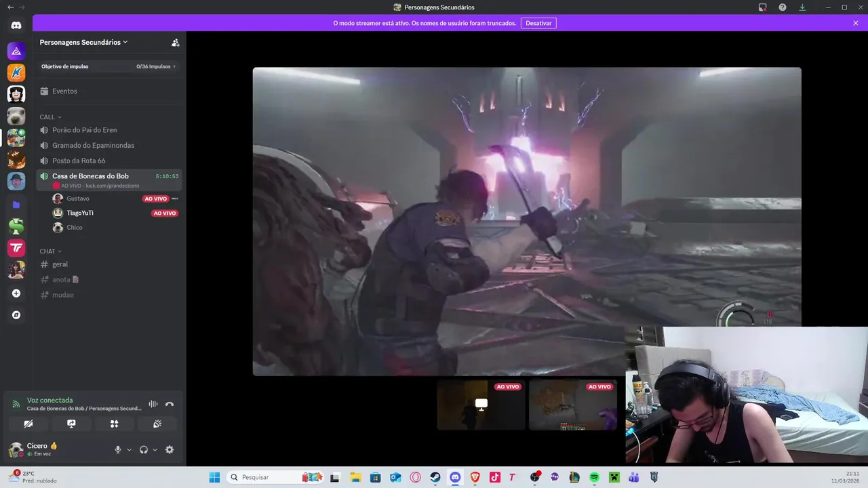Disable streamer mode with Desativar

tap(538, 23)
